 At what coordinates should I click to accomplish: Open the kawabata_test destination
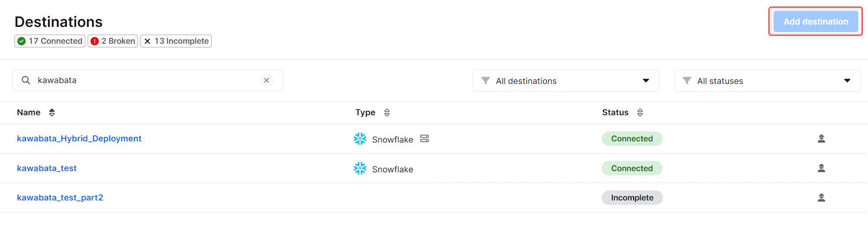click(46, 168)
